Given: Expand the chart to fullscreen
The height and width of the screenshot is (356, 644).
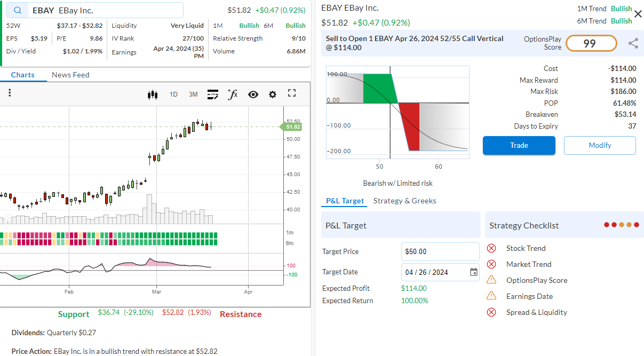Looking at the screenshot, I should point(292,93).
